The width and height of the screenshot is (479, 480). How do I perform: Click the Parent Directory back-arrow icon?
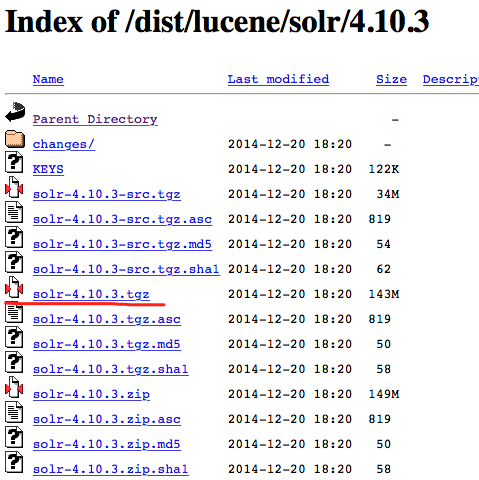[15, 112]
